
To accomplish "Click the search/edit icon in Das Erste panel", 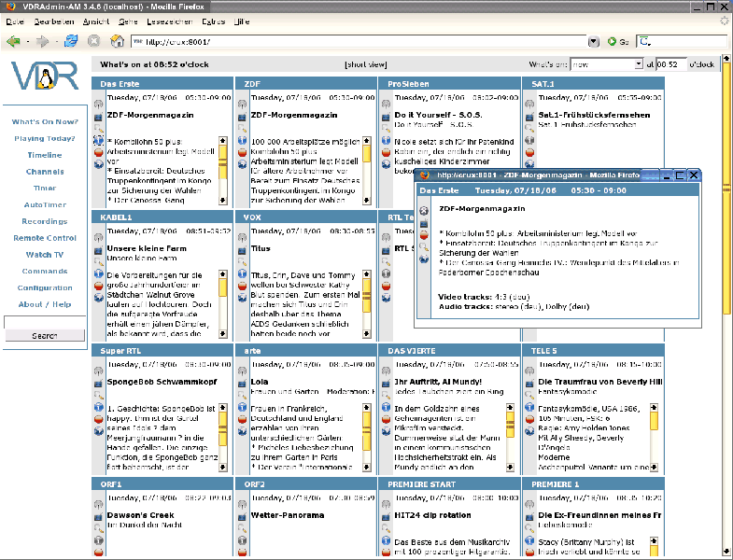I will (98, 130).
